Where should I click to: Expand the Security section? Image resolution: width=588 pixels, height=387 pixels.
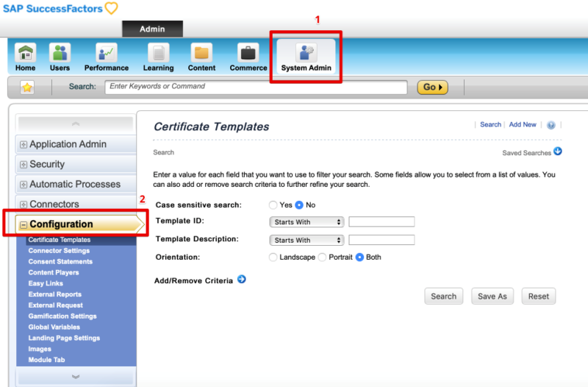(24, 165)
